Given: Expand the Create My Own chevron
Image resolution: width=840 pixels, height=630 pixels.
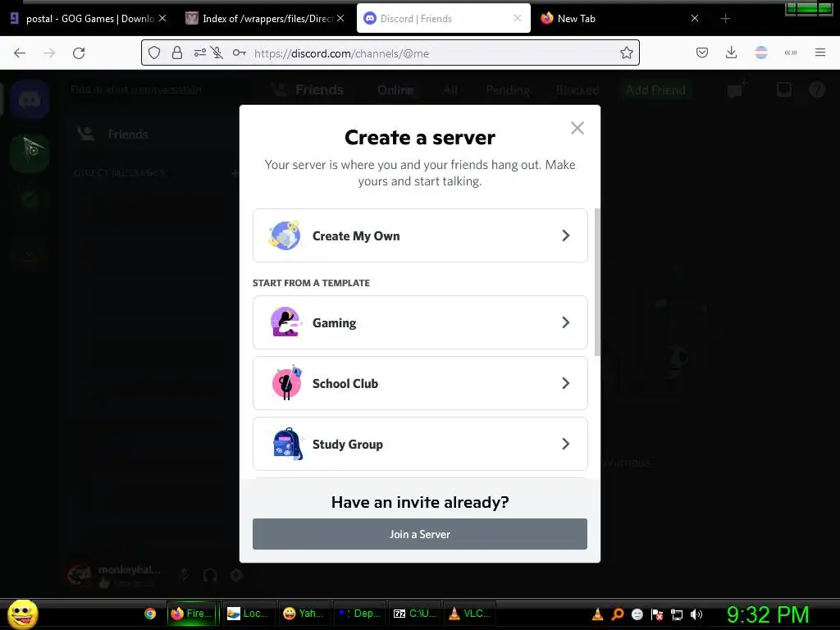Looking at the screenshot, I should [566, 235].
